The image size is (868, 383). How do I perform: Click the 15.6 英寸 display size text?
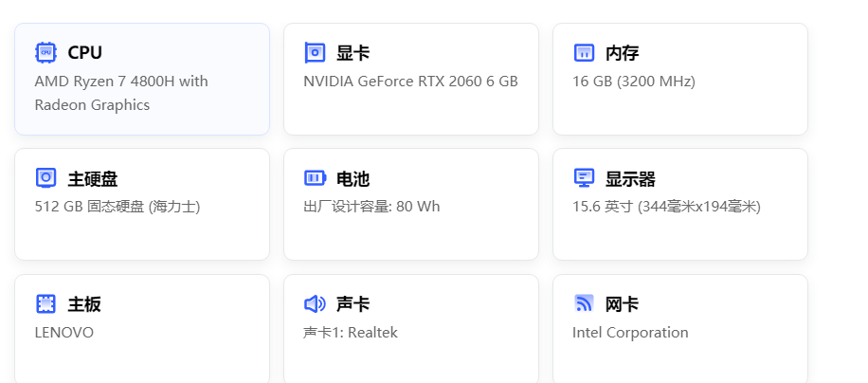click(666, 206)
